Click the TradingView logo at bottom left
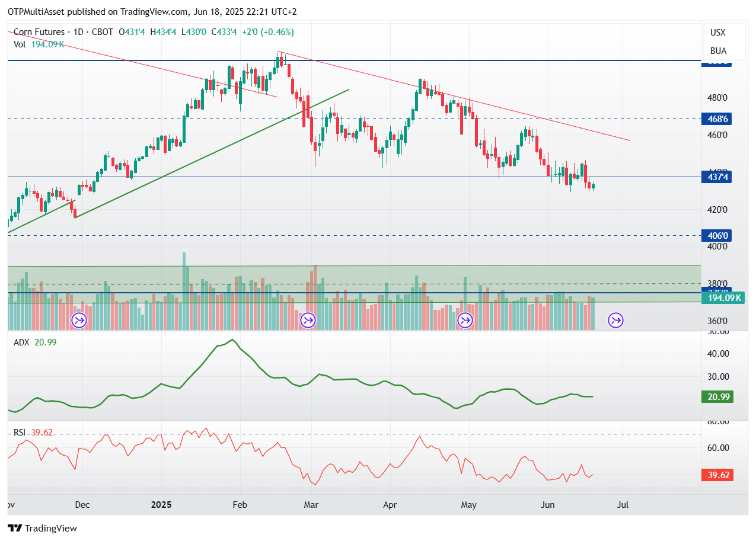756x541 pixels. 42,528
